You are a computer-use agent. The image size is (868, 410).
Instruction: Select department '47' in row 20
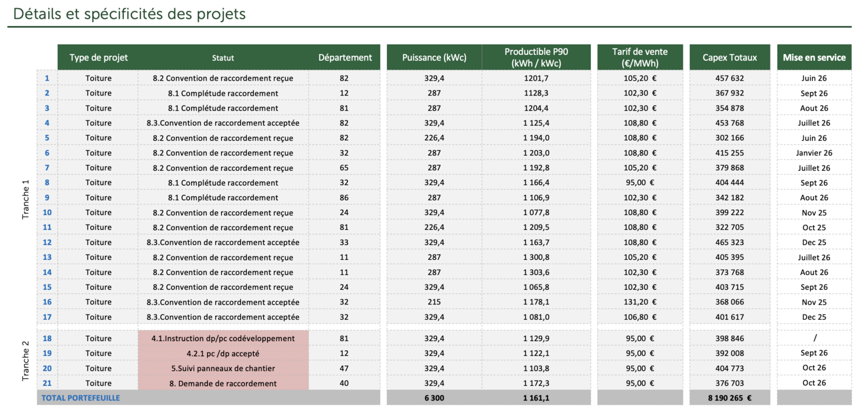coord(344,368)
